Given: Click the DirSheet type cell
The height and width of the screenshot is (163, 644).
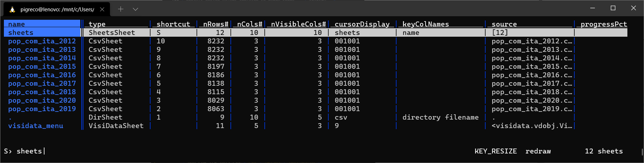Looking at the screenshot, I should click(105, 117).
